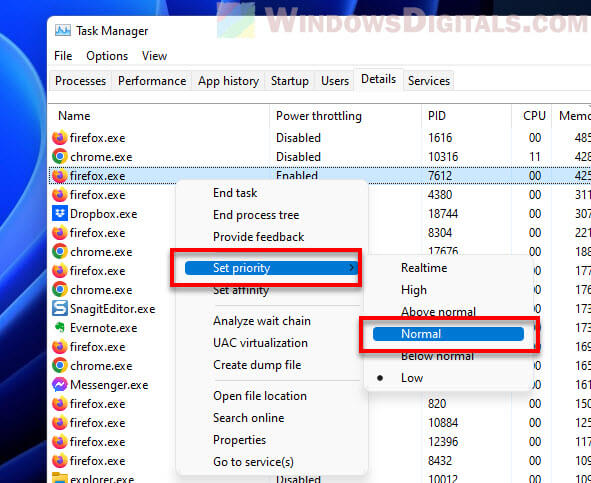Select the Evernote.exe process name
This screenshot has width=591, height=483.
[103, 328]
